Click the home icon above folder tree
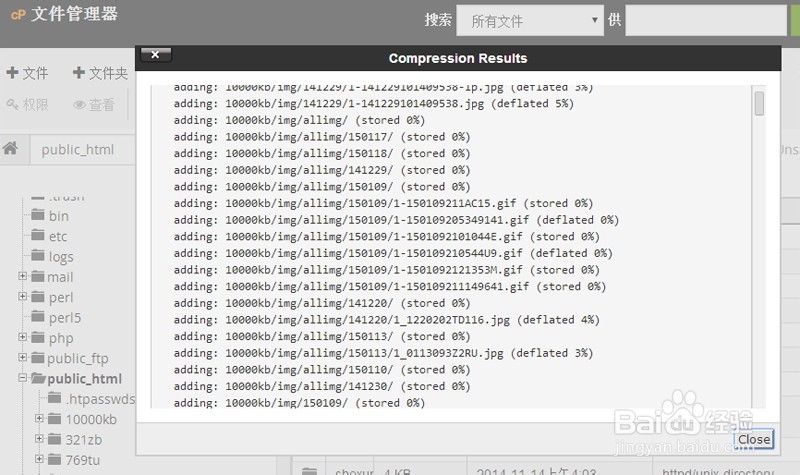Image resolution: width=800 pixels, height=475 pixels. click(x=10, y=148)
